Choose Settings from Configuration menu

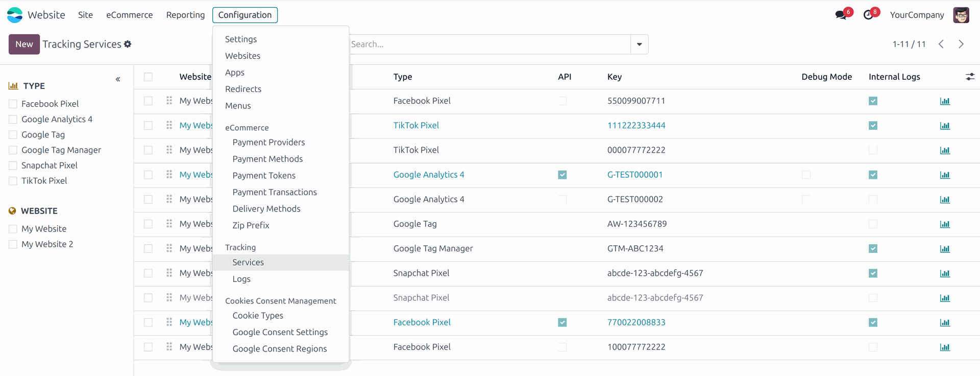pyautogui.click(x=241, y=39)
